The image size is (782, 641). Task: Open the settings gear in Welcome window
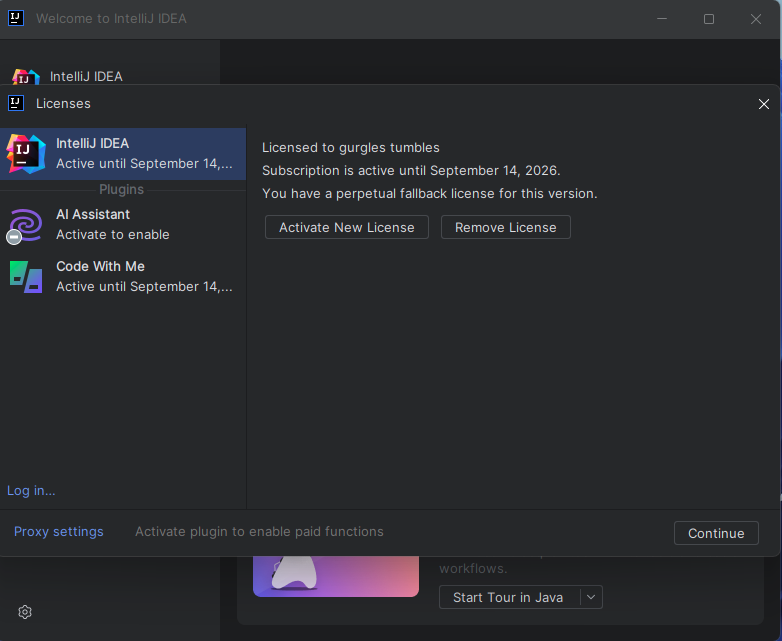click(x=25, y=612)
